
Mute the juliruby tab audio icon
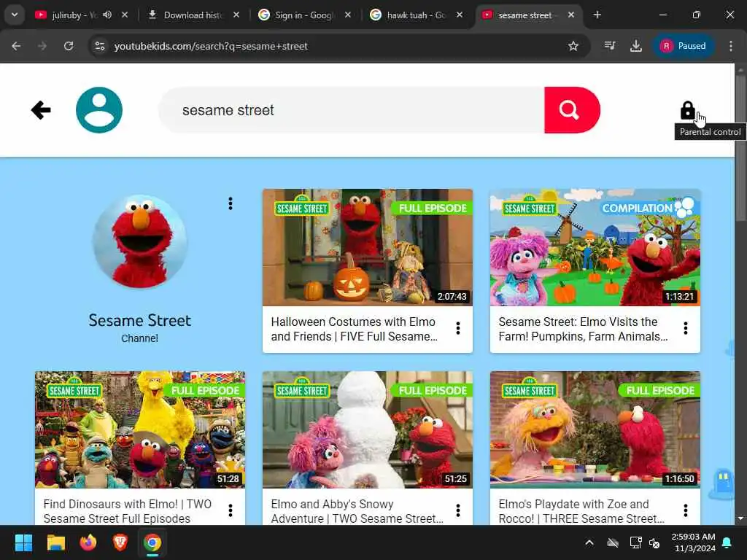(107, 15)
